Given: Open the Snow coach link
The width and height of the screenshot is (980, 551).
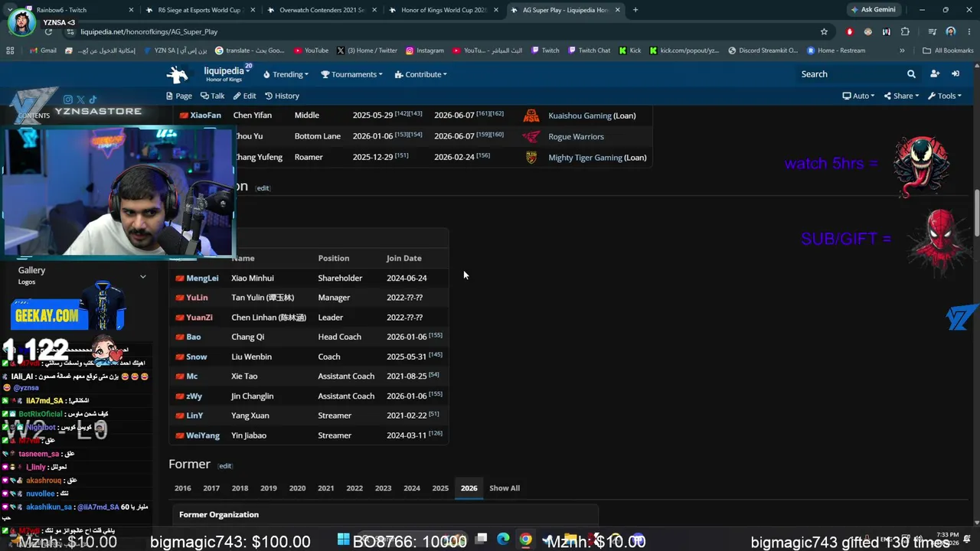Looking at the screenshot, I should (x=197, y=357).
